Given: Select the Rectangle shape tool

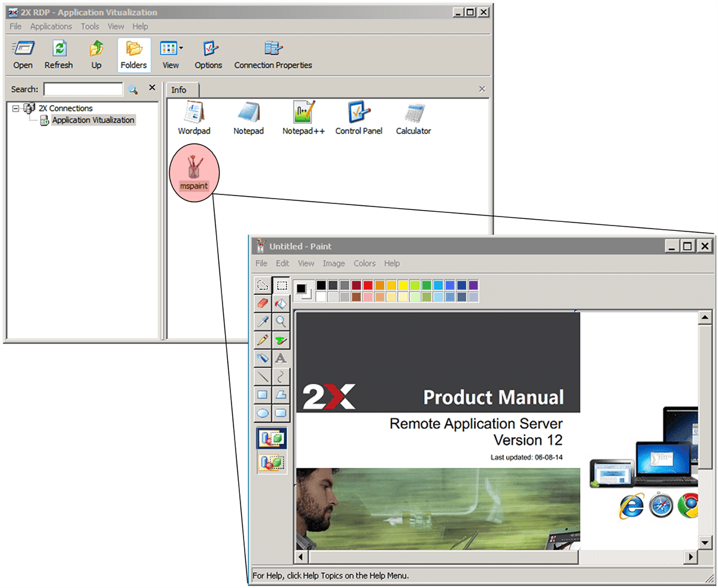Looking at the screenshot, I should pos(262,395).
